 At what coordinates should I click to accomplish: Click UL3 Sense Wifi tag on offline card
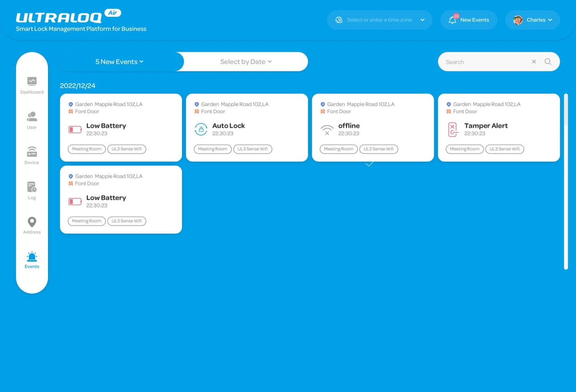point(379,149)
